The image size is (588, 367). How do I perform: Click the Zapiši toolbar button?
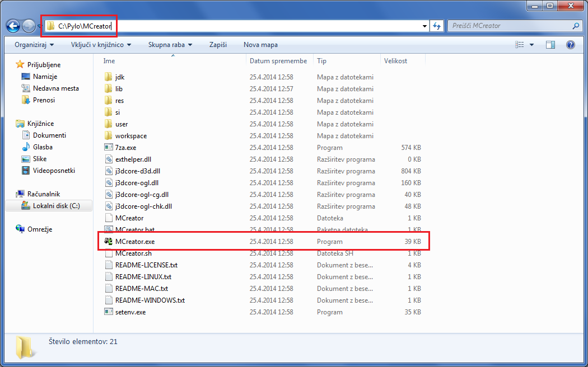(x=218, y=45)
